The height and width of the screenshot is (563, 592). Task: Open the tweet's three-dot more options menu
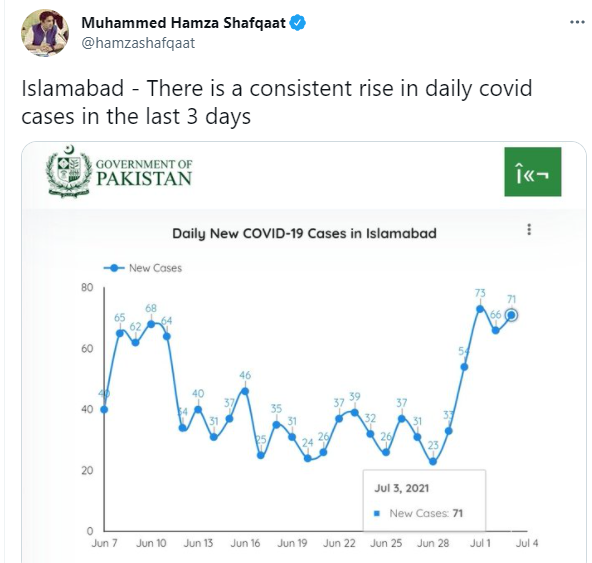(577, 23)
